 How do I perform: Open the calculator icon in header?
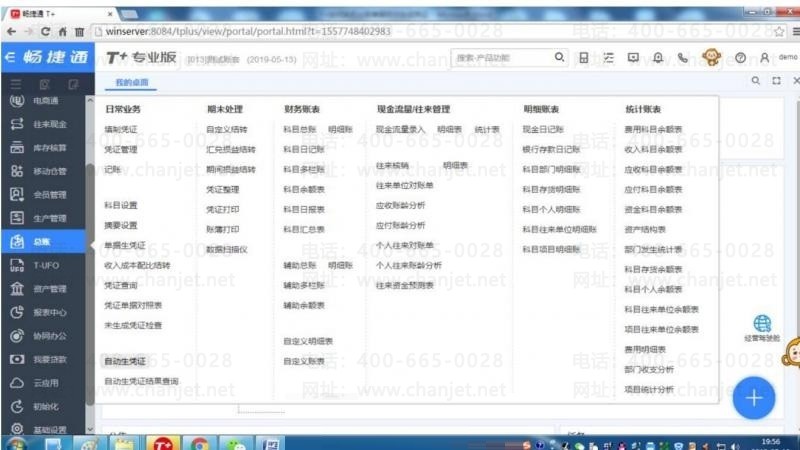[x=584, y=58]
